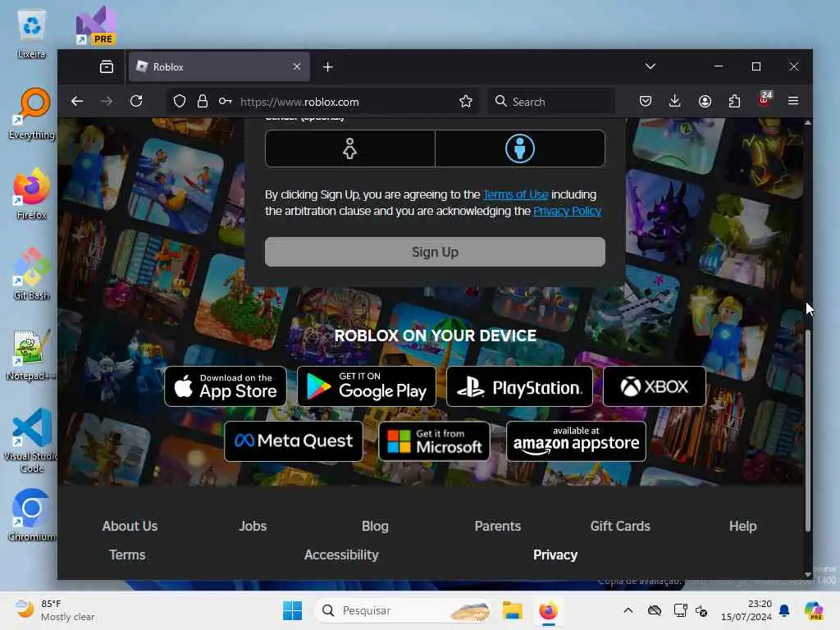
Task: Click the scrollbar down arrow
Action: click(808, 574)
